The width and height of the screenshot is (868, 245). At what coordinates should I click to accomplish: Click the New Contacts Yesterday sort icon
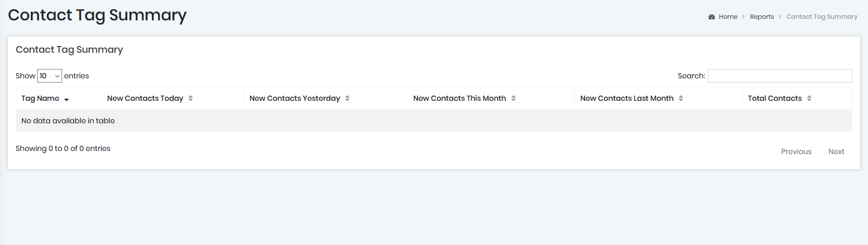point(347,98)
